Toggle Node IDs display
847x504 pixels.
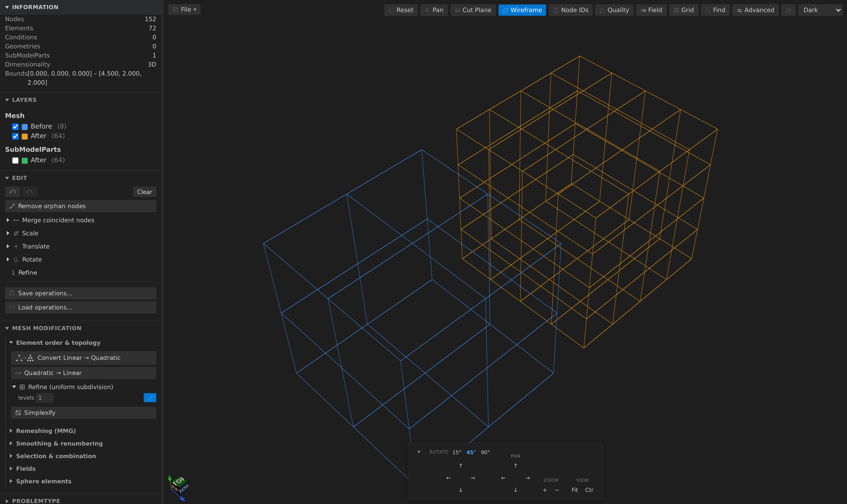(x=570, y=10)
